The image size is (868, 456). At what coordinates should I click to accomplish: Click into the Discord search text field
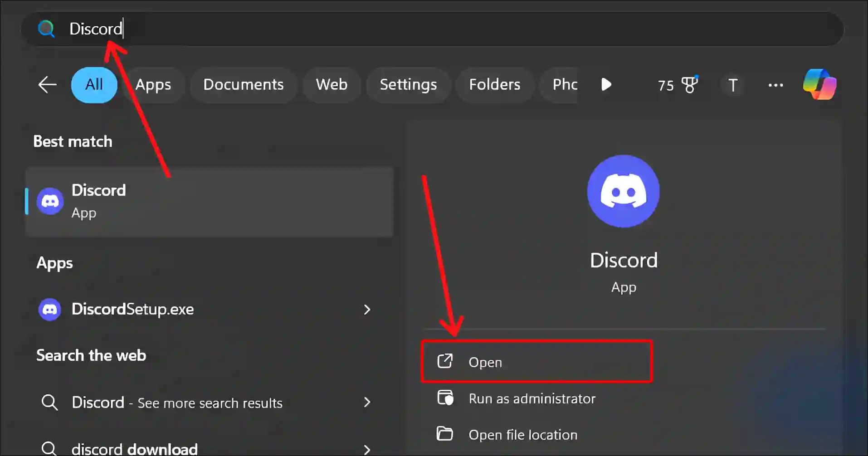432,29
